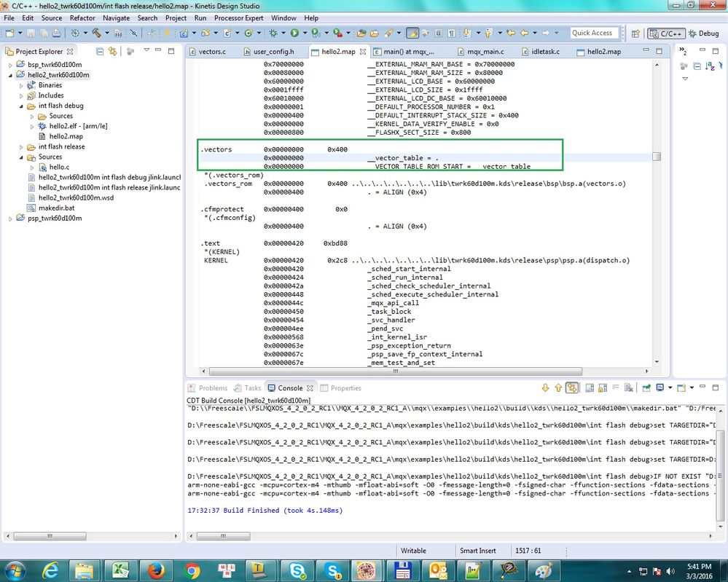Click the Chrome taskbar icon
Screen dimensions: 728x582
[x=192, y=570]
